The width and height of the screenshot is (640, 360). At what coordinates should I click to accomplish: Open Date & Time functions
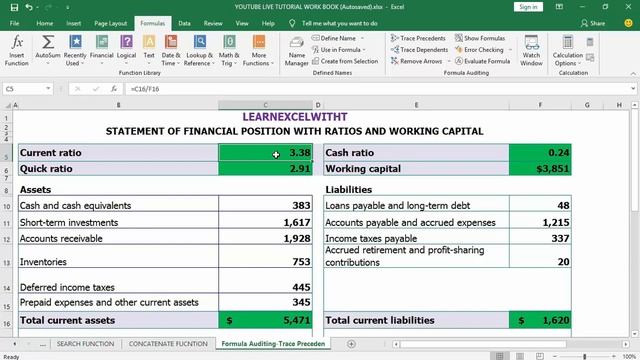point(171,51)
